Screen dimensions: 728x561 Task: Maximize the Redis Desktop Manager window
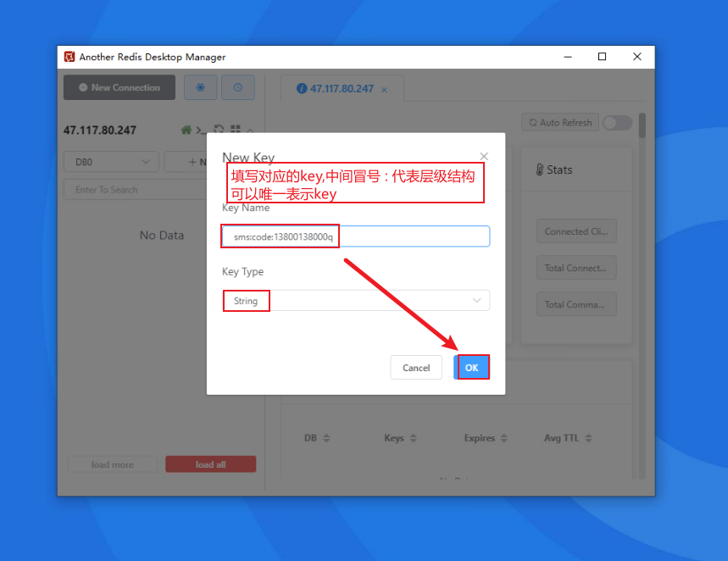coord(603,57)
